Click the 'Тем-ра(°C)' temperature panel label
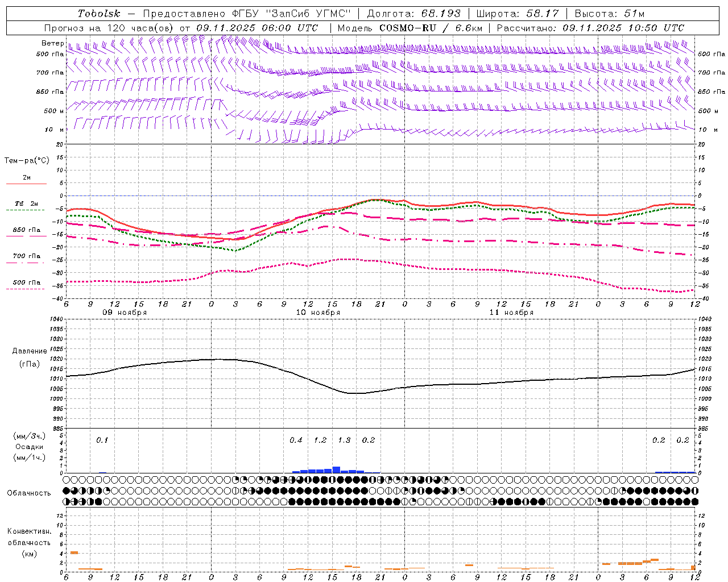This screenshot has height=582, width=728. (27, 161)
